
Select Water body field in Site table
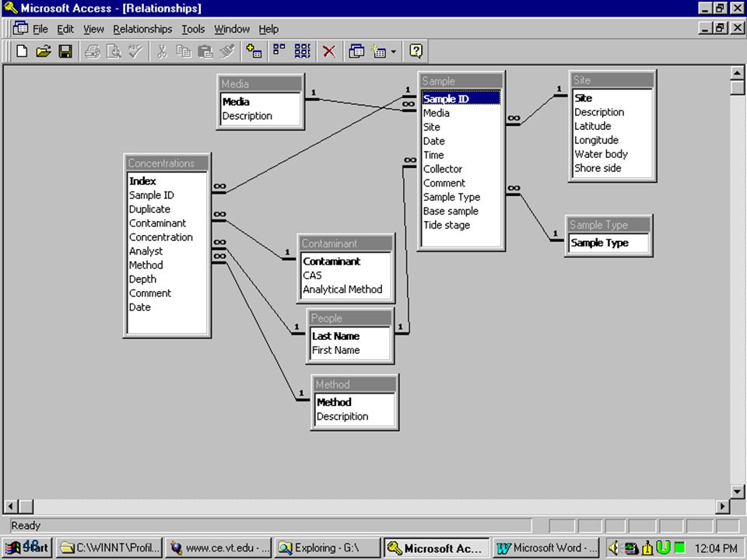pyautogui.click(x=612, y=154)
